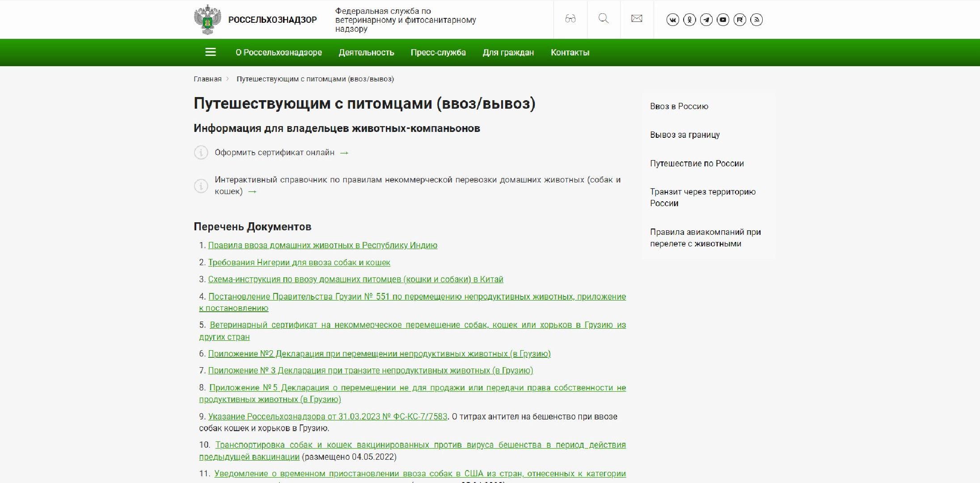Open the glasses accessibility version icon
The image size is (980, 483).
tap(570, 19)
